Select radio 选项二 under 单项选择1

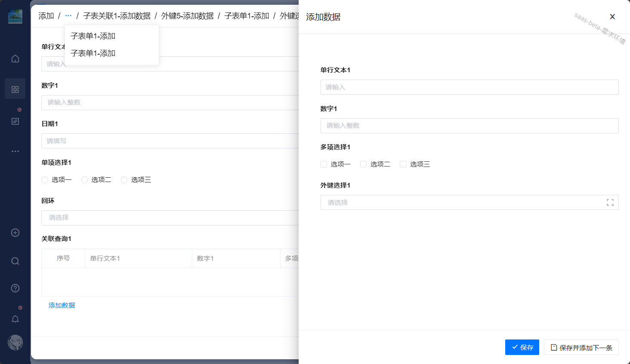coord(85,180)
